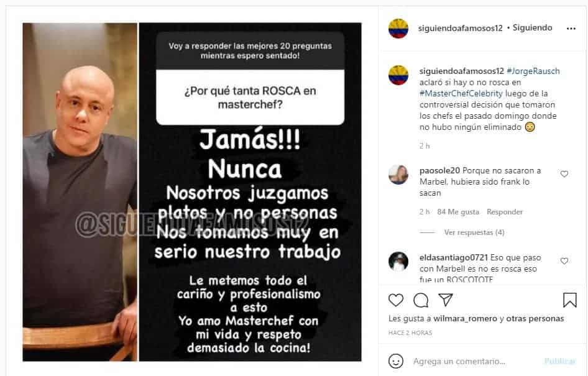
Task: Open the emoji picker smiley icon
Action: [395, 361]
